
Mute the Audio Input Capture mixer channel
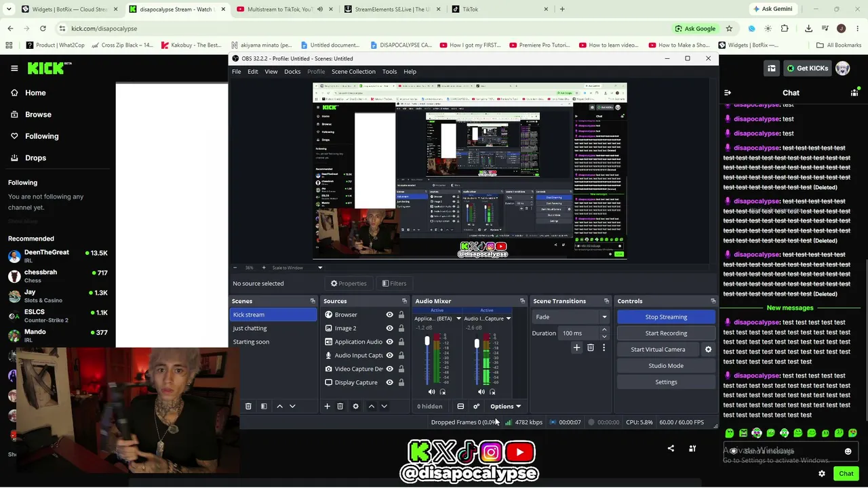tap(481, 392)
